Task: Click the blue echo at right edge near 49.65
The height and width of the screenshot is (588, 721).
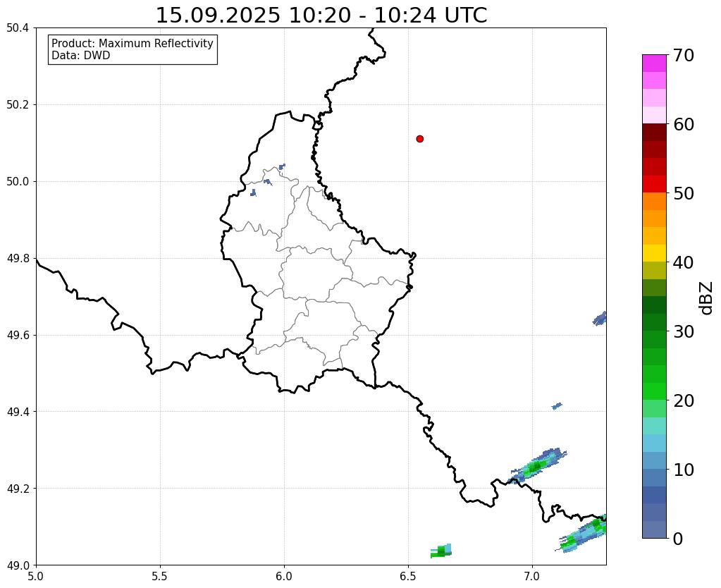Action: (x=600, y=319)
